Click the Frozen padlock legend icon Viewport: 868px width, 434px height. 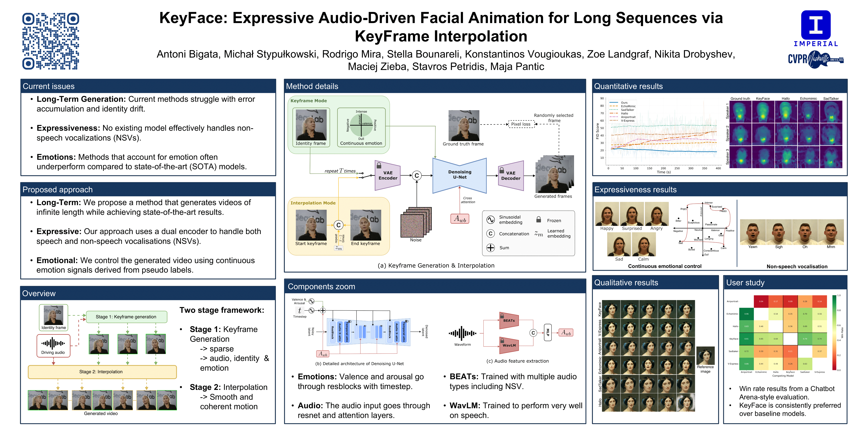pos(538,220)
